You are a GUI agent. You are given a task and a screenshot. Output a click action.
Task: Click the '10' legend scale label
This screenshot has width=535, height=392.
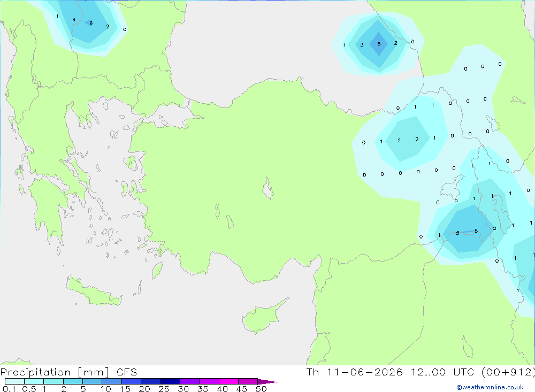[x=106, y=389]
